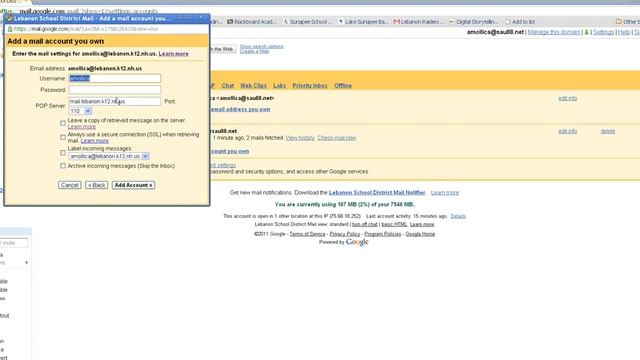Image resolution: width=640 pixels, height=360 pixels.
Task: Click basic HTML view link
Action: (394, 224)
